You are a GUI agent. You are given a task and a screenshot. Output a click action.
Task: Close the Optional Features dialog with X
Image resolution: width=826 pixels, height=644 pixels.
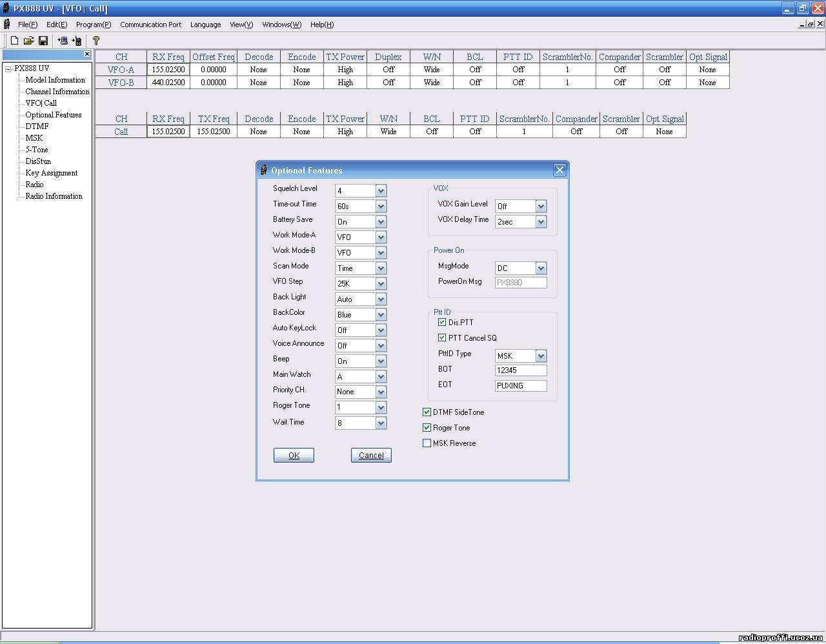(559, 170)
